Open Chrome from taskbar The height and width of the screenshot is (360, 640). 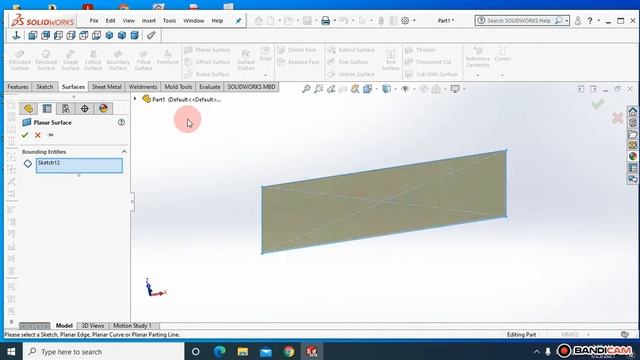click(289, 351)
